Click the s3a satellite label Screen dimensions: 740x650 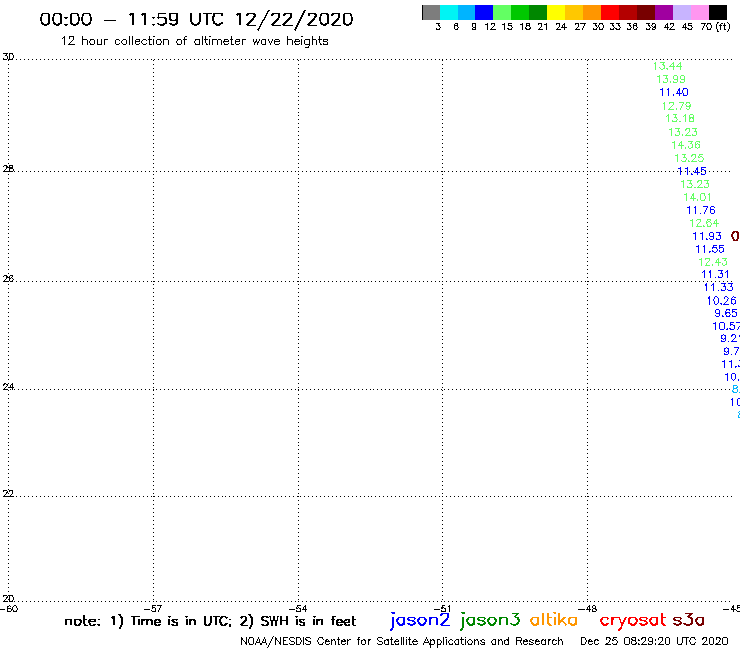(689, 620)
